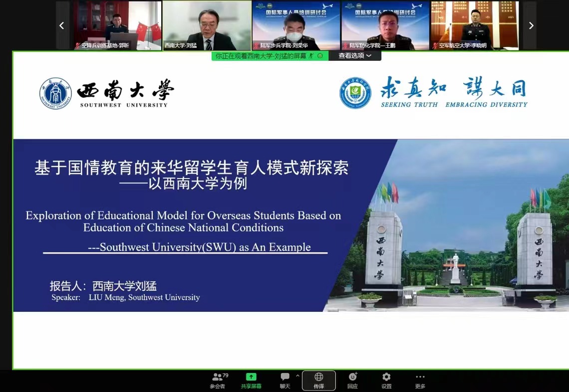Open reactions (回应) smiley icon
The height and width of the screenshot is (392, 569).
352,381
